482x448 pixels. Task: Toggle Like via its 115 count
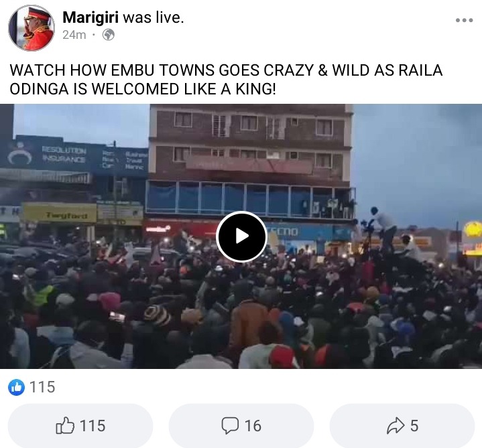coord(93,426)
